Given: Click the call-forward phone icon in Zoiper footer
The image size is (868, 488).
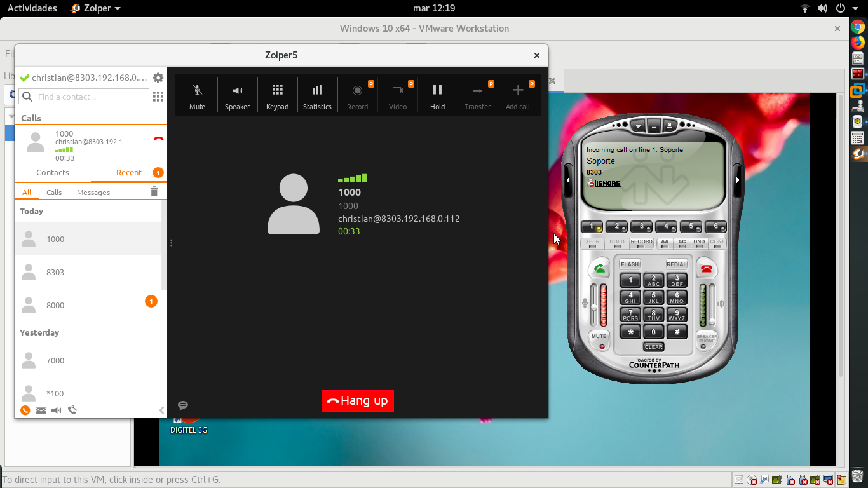Looking at the screenshot, I should coord(72,410).
